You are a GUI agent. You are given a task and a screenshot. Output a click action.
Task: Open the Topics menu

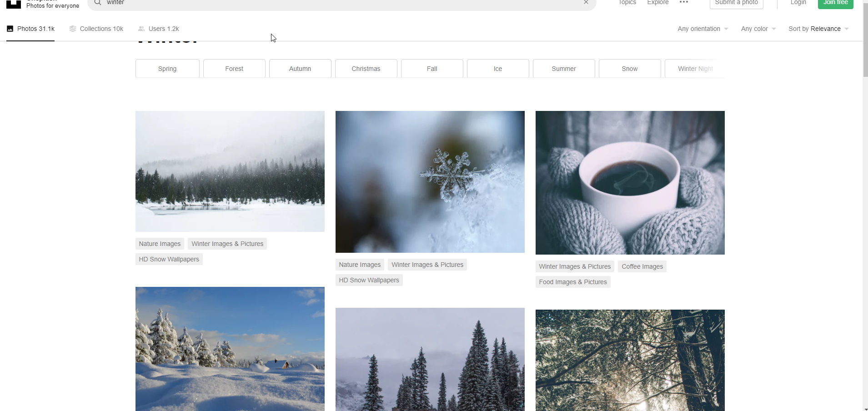click(627, 2)
